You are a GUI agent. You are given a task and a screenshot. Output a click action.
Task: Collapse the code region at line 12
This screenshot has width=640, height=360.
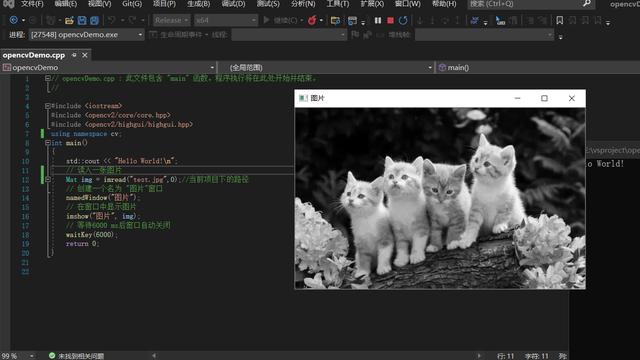click(48, 179)
